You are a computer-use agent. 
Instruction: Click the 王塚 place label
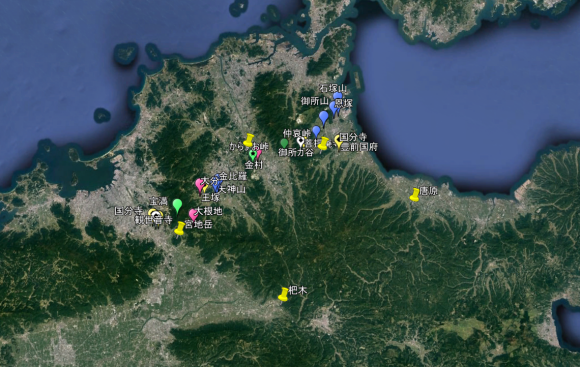pyautogui.click(x=211, y=197)
